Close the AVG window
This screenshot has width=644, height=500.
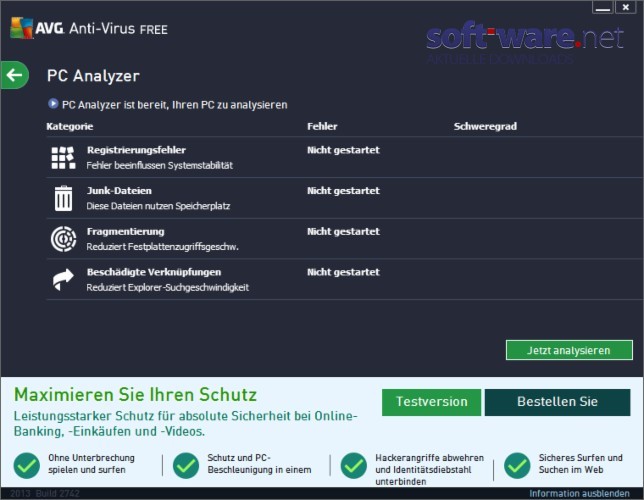click(x=626, y=7)
